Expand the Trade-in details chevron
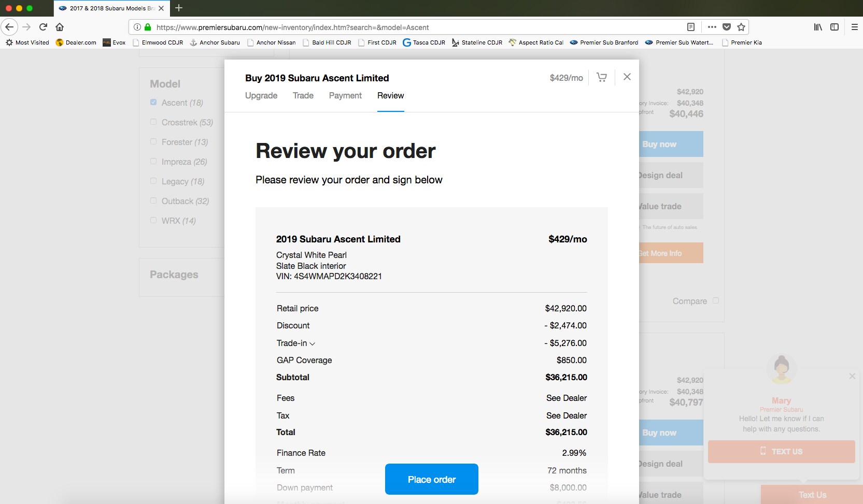 (313, 343)
